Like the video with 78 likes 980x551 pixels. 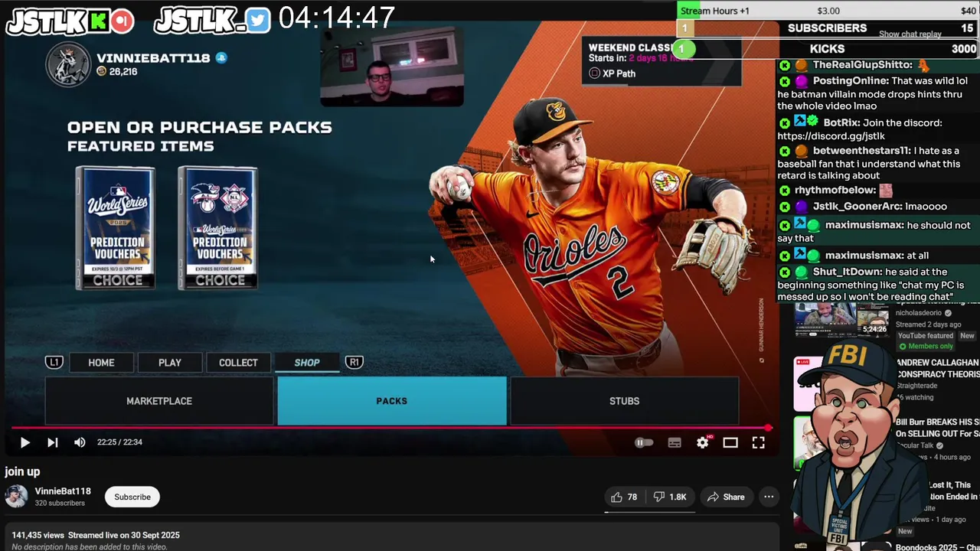point(624,497)
